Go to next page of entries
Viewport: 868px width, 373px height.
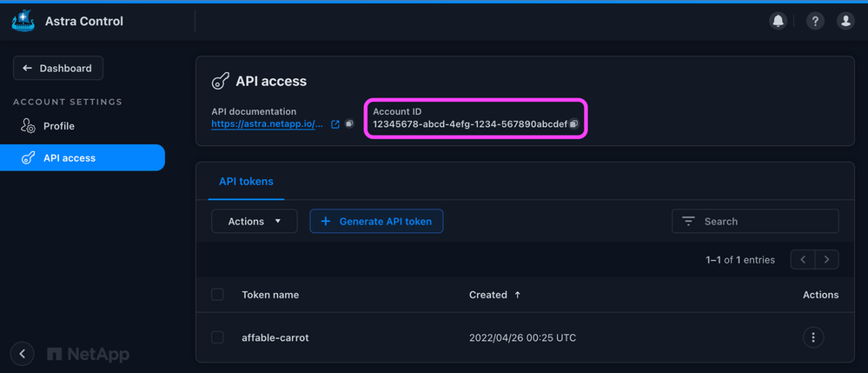827,259
